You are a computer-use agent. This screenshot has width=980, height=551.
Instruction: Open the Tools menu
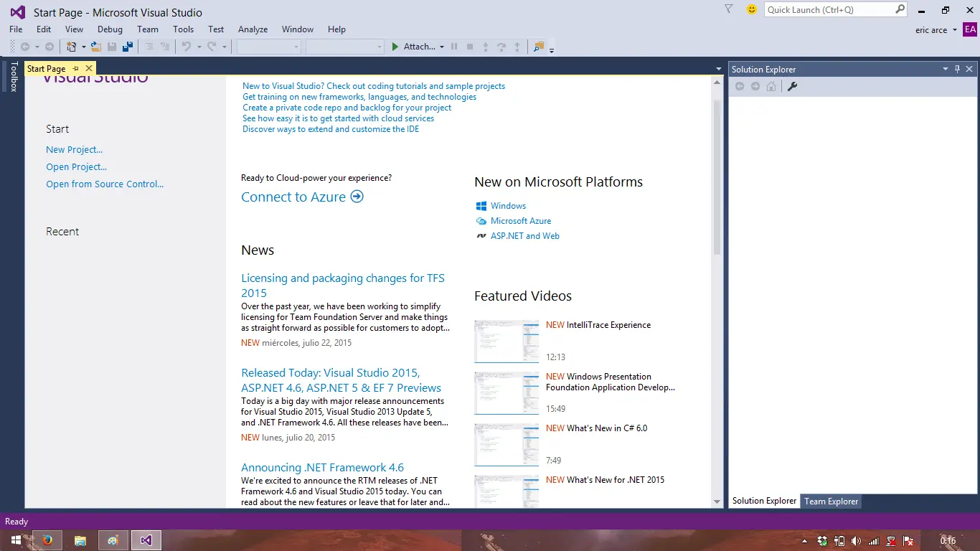[x=184, y=29]
